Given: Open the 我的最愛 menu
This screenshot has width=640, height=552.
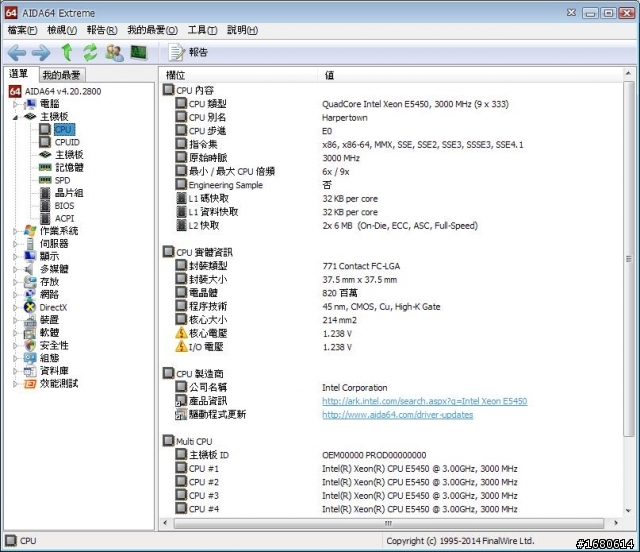Looking at the screenshot, I should pos(152,30).
